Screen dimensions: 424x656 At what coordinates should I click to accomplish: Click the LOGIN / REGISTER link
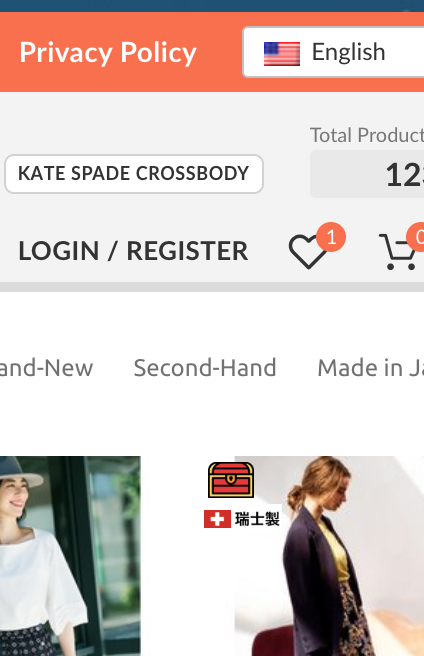pyautogui.click(x=133, y=251)
